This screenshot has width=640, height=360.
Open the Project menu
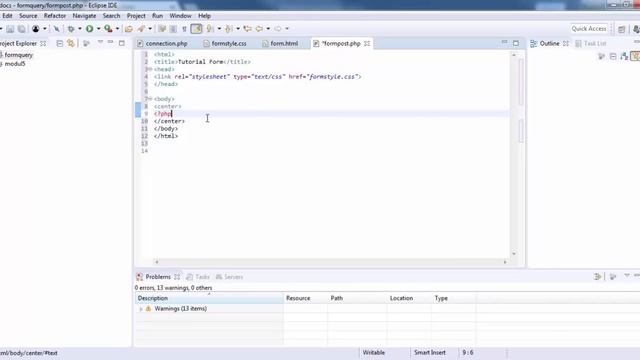136,16
